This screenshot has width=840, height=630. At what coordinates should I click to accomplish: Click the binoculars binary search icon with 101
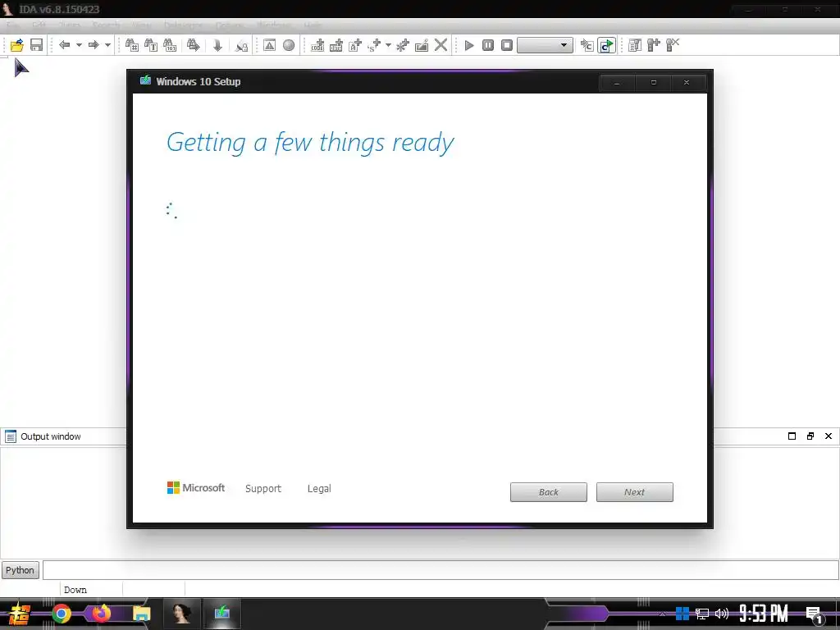click(170, 45)
